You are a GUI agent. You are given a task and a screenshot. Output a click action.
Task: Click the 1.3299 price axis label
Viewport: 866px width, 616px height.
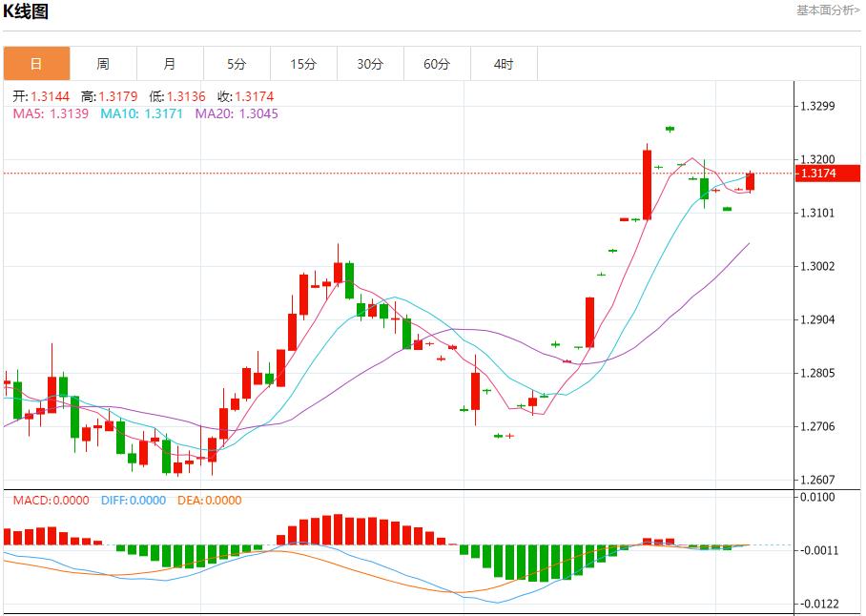(817, 106)
